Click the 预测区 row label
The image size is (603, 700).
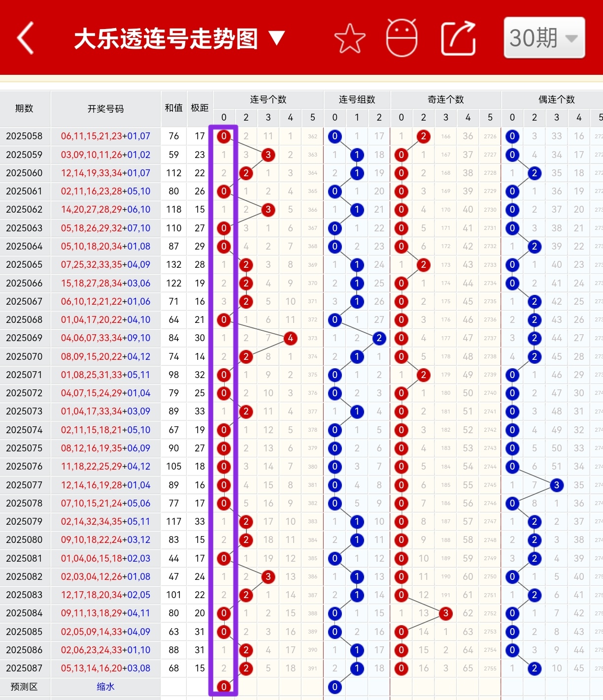24,687
